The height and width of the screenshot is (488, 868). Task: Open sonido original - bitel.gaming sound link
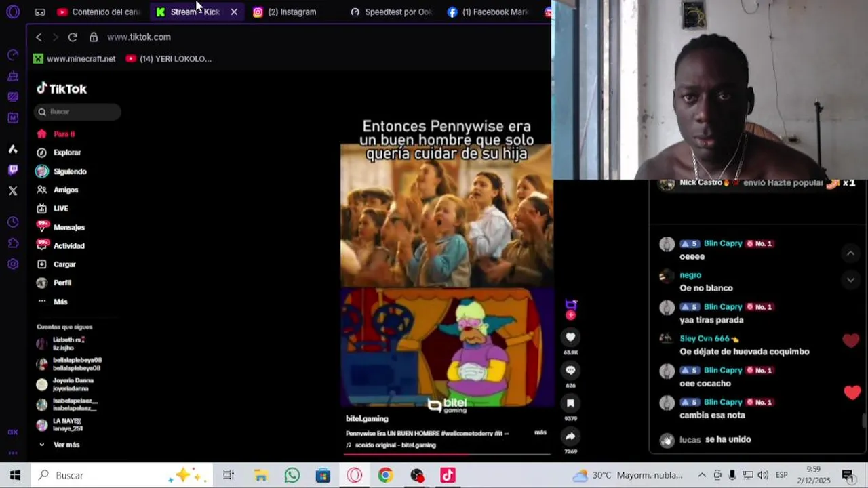click(x=391, y=445)
